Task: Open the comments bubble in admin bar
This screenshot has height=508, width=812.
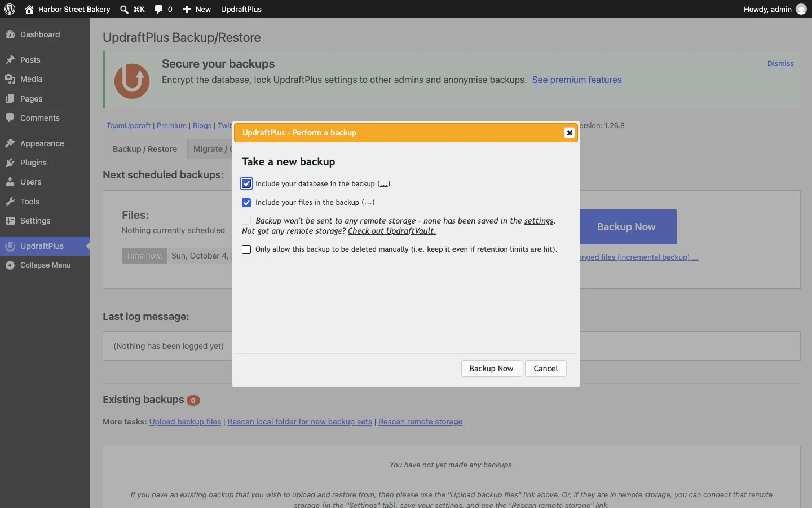Action: point(159,9)
